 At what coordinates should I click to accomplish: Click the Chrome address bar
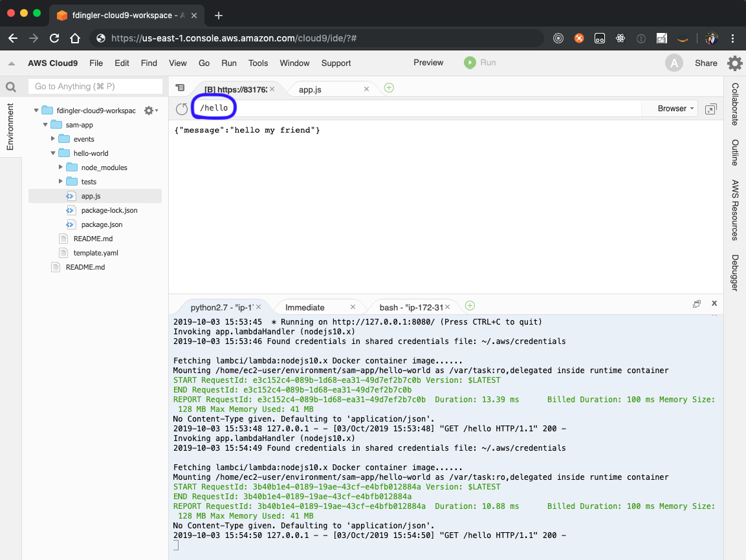pyautogui.click(x=316, y=39)
